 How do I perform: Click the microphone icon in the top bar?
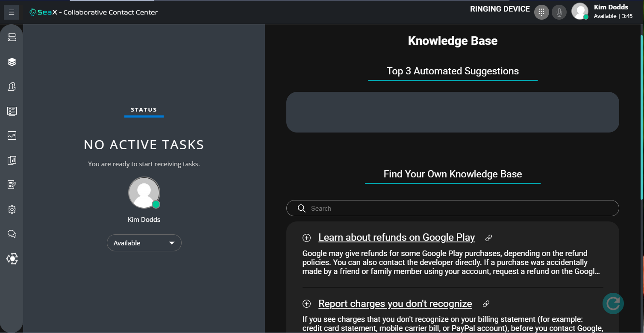click(559, 12)
